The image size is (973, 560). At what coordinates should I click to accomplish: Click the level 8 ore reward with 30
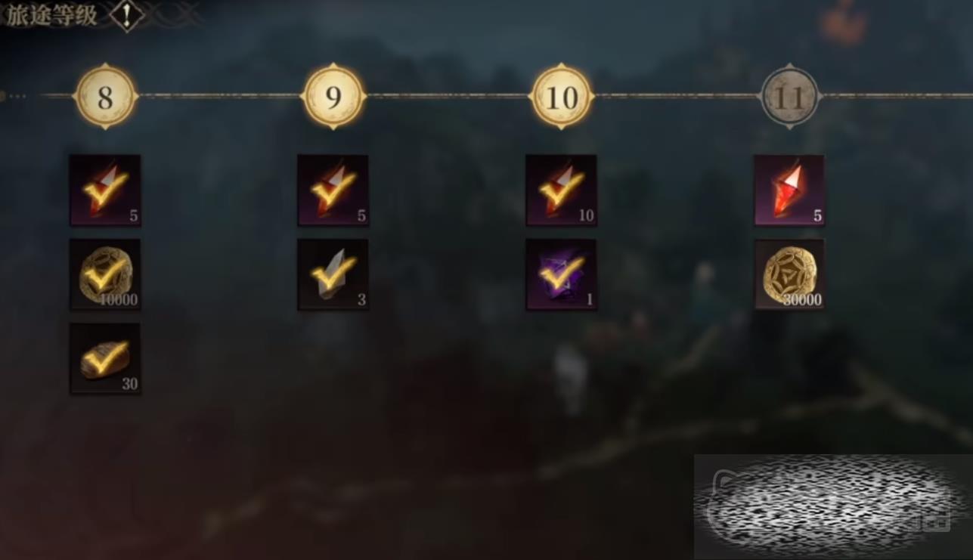[105, 359]
